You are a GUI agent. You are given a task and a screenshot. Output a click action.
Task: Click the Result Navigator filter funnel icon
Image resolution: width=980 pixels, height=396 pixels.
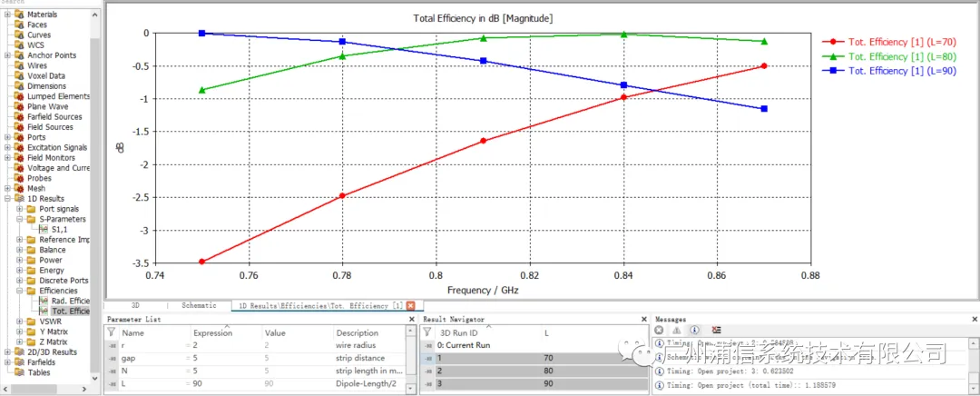(x=428, y=332)
